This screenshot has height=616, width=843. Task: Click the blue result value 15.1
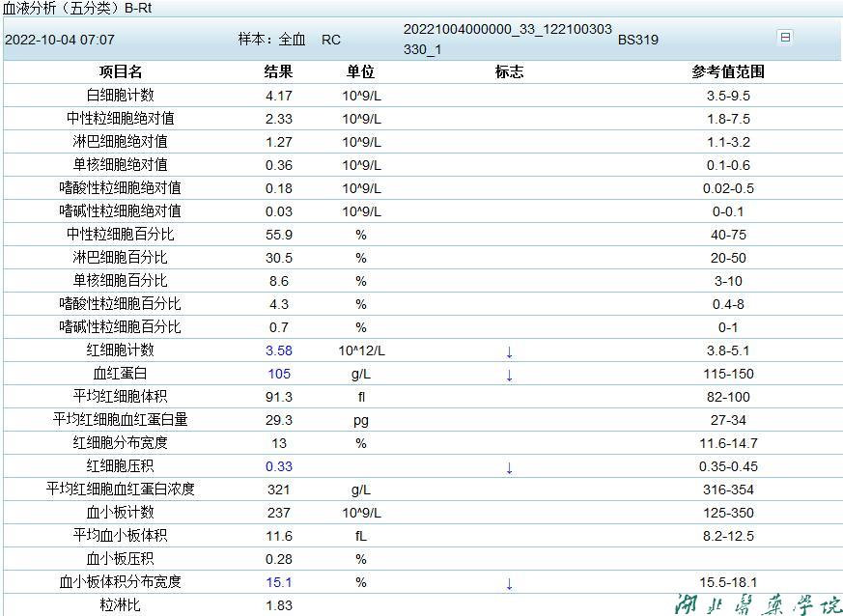tap(278, 582)
